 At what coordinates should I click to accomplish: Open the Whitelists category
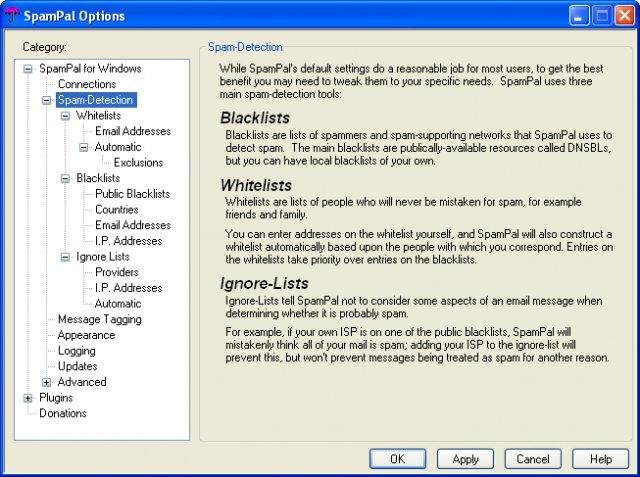pos(98,115)
